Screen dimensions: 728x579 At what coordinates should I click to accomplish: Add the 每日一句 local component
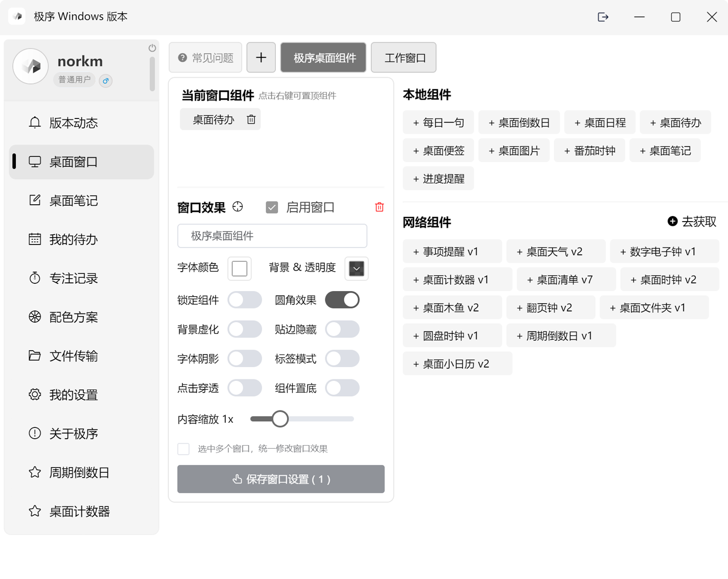pyautogui.click(x=438, y=123)
